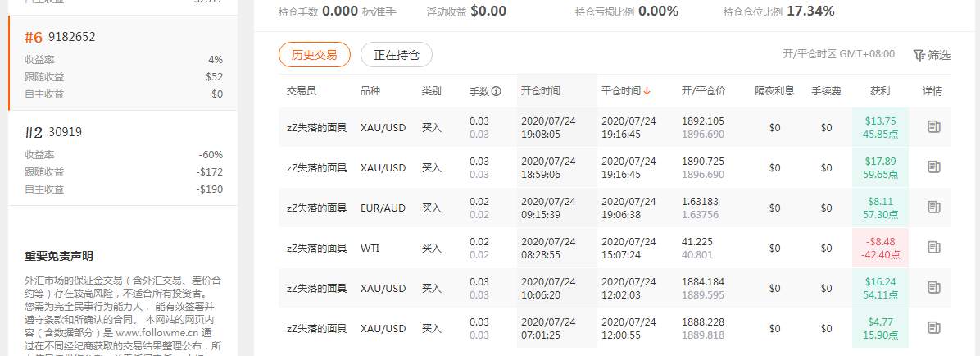Open details icon for EUR/AUD trade
980x356 pixels.
click(x=934, y=207)
